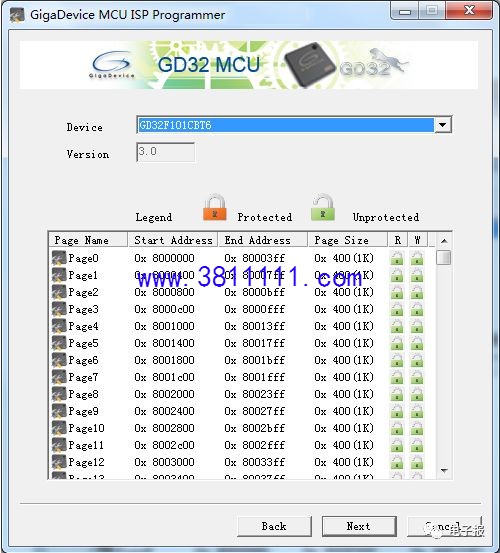Toggle read protection lock for Page7
This screenshot has height=553, width=500.
(397, 377)
